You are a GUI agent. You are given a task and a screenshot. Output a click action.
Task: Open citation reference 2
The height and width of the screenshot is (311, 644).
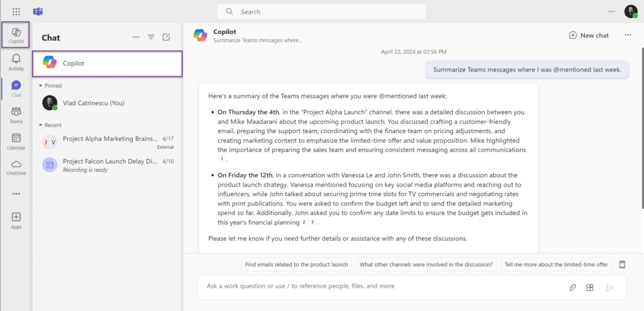pyautogui.click(x=304, y=222)
